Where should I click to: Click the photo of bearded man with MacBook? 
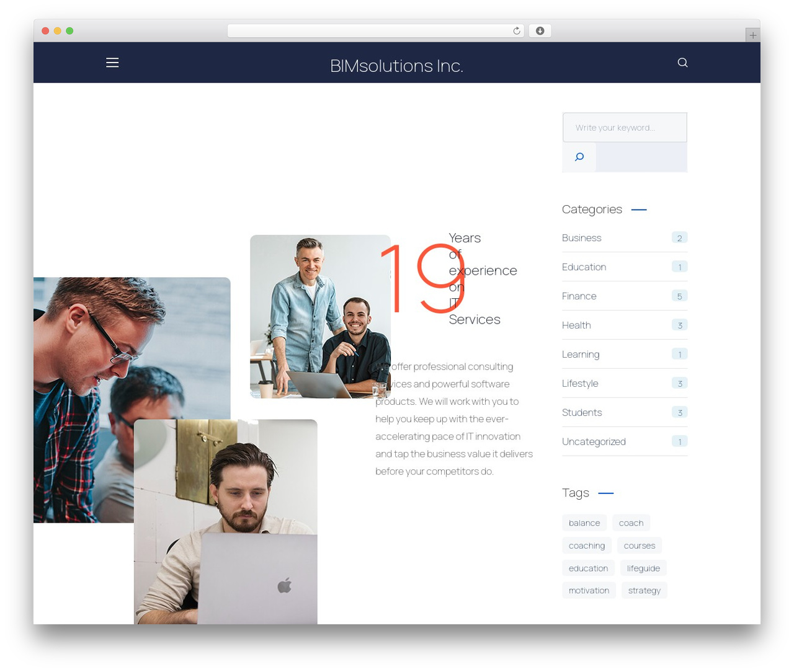pos(225,521)
